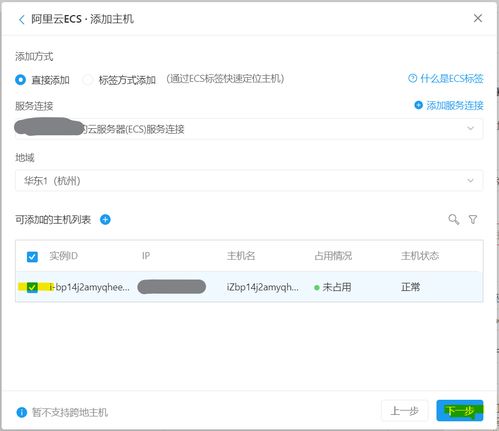Image resolution: width=499 pixels, height=431 pixels.
Task: Click the 上一步 button
Action: coord(405,411)
